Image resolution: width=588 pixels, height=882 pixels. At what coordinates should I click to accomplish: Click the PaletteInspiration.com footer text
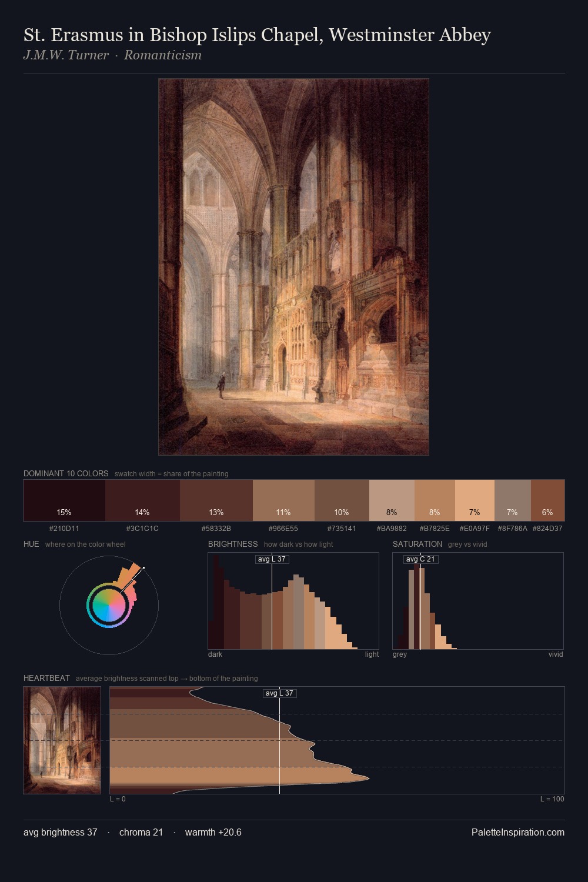click(518, 833)
